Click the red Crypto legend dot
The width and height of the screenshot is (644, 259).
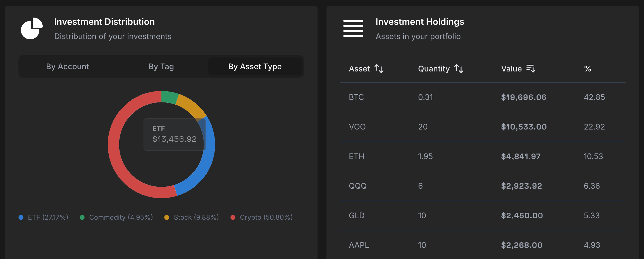[233, 217]
